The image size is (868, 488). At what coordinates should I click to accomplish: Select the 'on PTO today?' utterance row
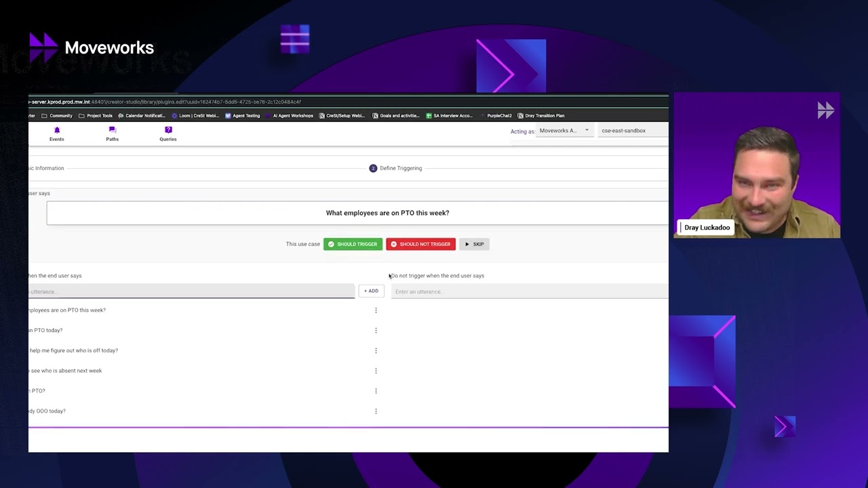pyautogui.click(x=203, y=331)
